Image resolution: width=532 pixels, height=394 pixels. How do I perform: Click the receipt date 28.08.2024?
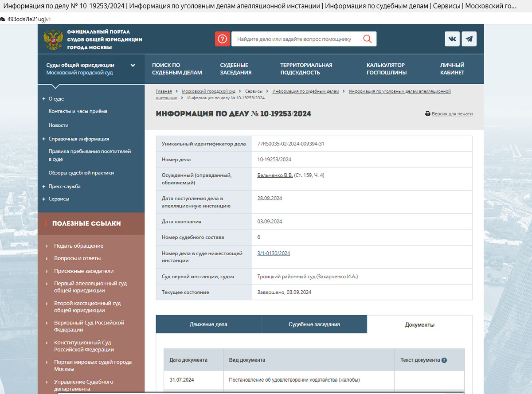(270, 199)
